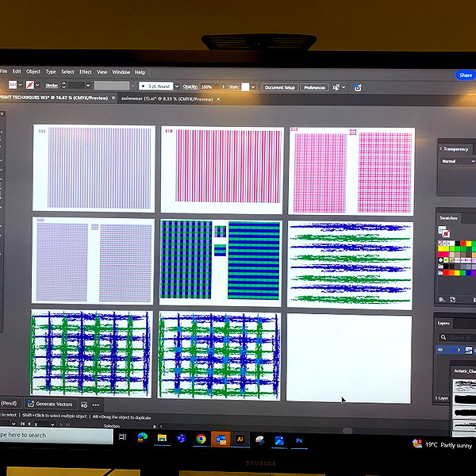Open the Type menu
Viewport: 476px width, 476px height.
(x=51, y=72)
